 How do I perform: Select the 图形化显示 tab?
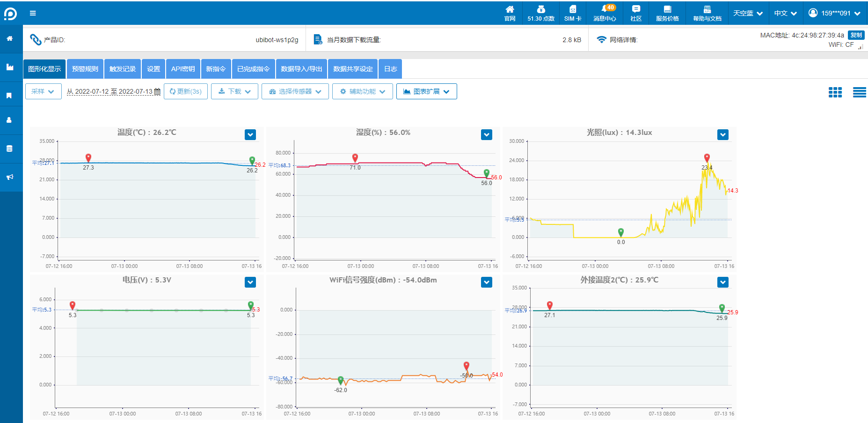44,69
